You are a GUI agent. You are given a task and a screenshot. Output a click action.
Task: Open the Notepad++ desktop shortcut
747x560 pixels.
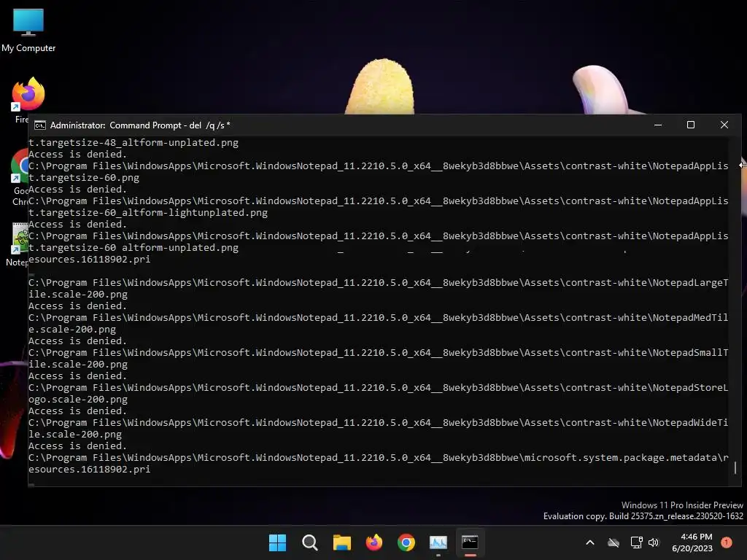19,244
